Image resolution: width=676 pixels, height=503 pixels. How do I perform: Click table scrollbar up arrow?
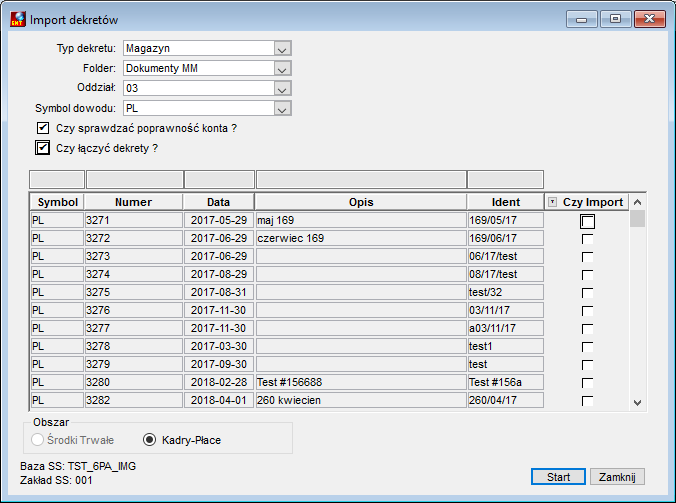pos(638,202)
